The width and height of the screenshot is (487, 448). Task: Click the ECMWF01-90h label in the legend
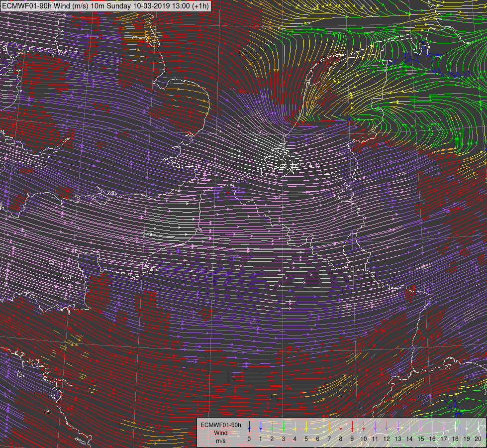coord(221,425)
